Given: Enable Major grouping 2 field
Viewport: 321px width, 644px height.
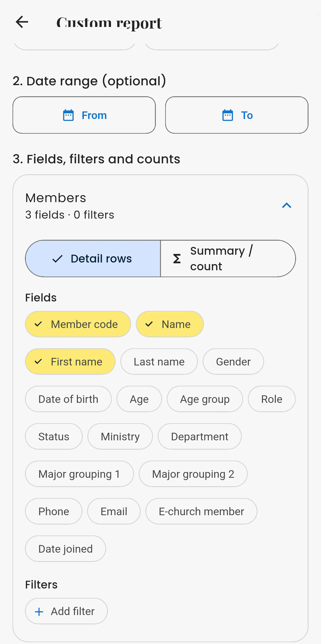Looking at the screenshot, I should tap(193, 474).
